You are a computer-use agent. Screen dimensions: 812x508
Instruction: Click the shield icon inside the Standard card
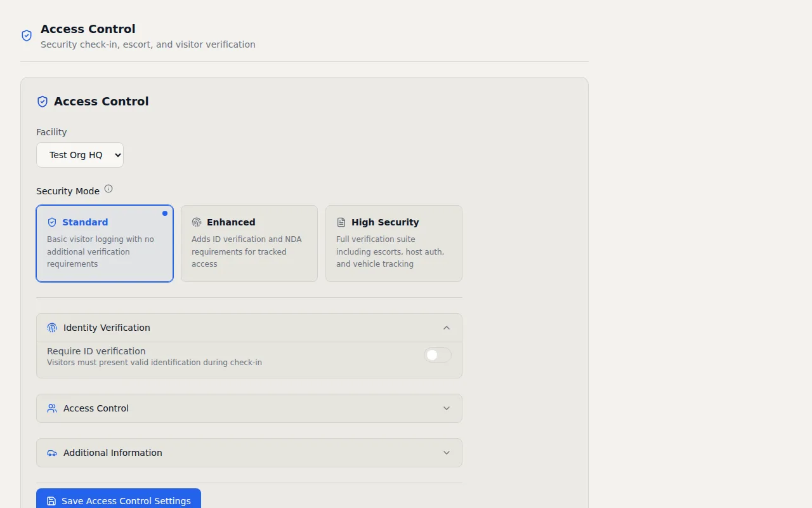coord(52,222)
